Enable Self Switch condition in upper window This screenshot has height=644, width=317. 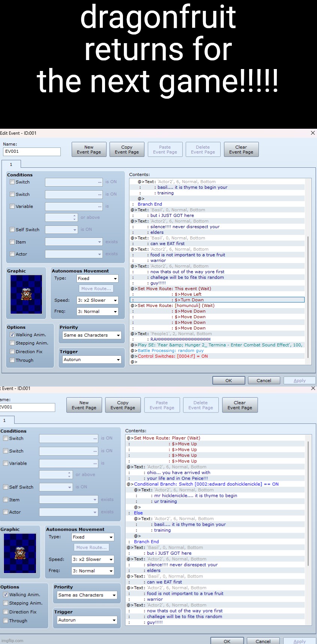[12, 230]
